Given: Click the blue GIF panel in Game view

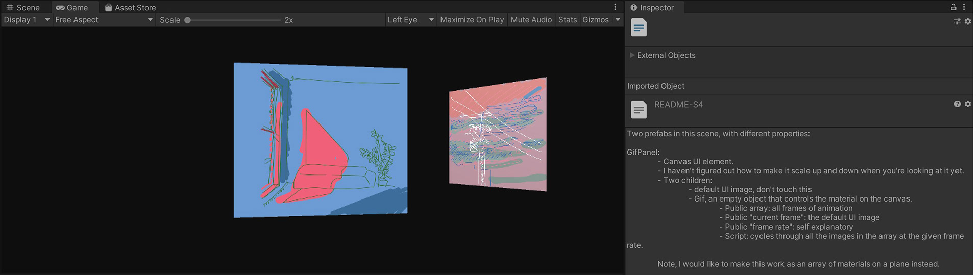Looking at the screenshot, I should coord(321,140).
